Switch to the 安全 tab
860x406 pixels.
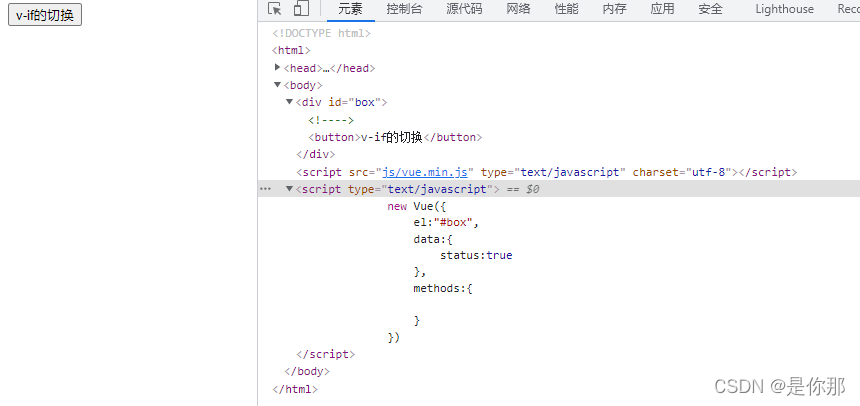pyautogui.click(x=711, y=9)
